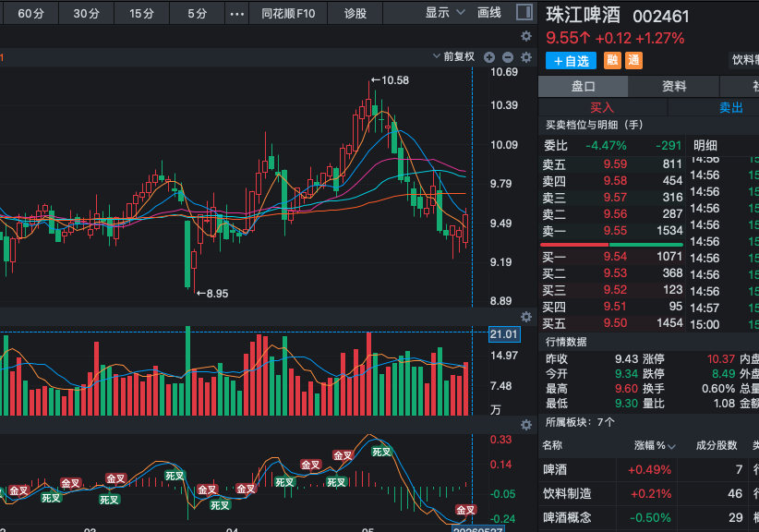Click the 买入 buy button

click(x=602, y=107)
